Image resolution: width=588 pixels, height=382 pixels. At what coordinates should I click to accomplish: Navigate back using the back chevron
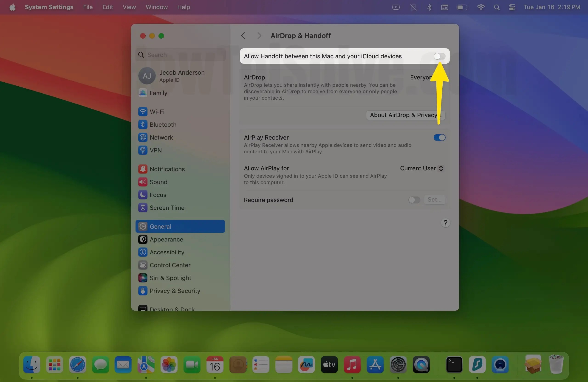point(243,35)
